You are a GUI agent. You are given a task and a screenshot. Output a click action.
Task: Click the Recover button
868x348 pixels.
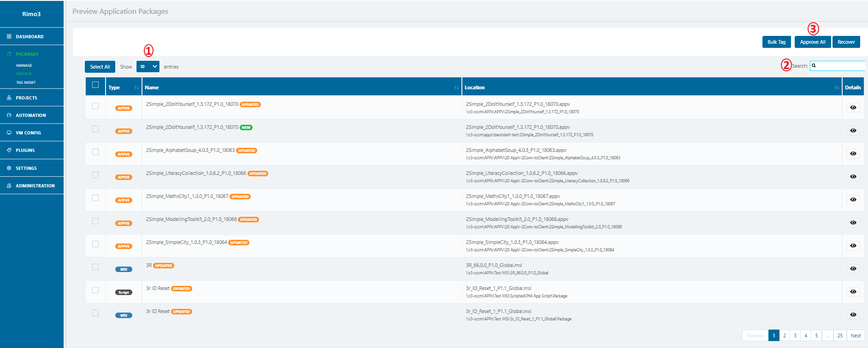pyautogui.click(x=846, y=42)
